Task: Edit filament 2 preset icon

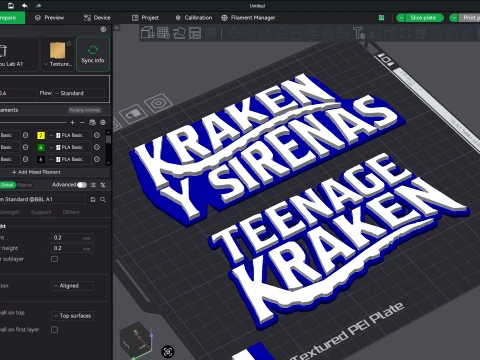Action: 97,135
